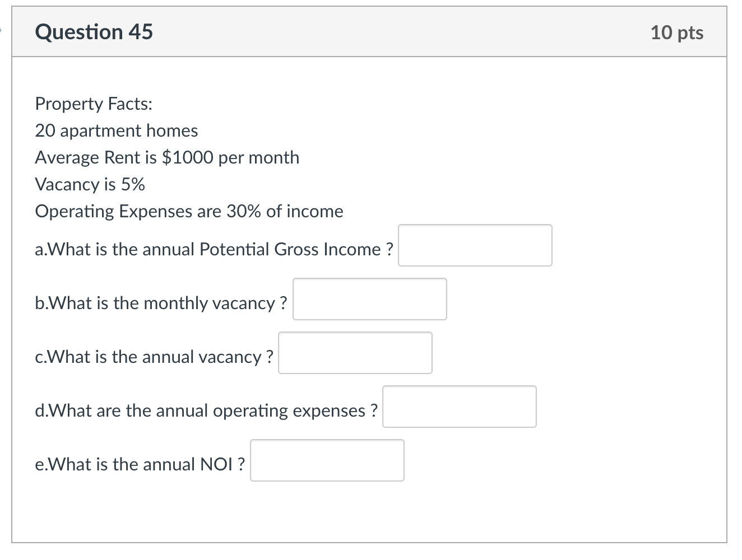The height and width of the screenshot is (560, 742).
Task: Select the Operating Expenses text line
Action: click(x=189, y=211)
